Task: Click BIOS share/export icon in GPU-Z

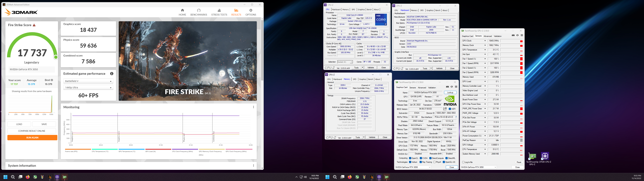Action: point(445,109)
